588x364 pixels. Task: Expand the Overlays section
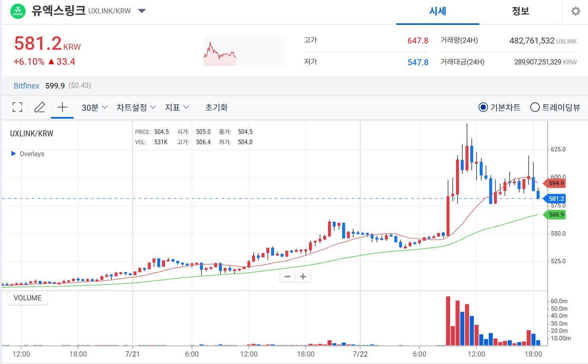[28, 154]
